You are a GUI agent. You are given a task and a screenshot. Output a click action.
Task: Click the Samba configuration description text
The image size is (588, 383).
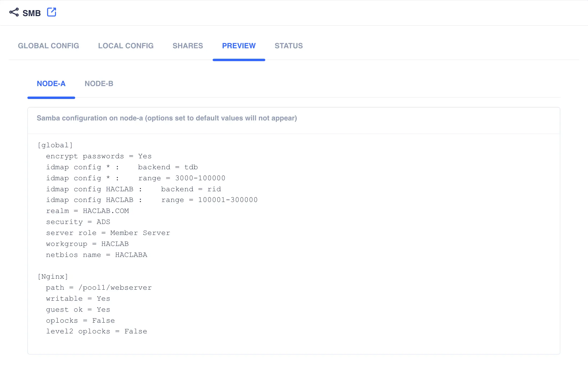(167, 118)
